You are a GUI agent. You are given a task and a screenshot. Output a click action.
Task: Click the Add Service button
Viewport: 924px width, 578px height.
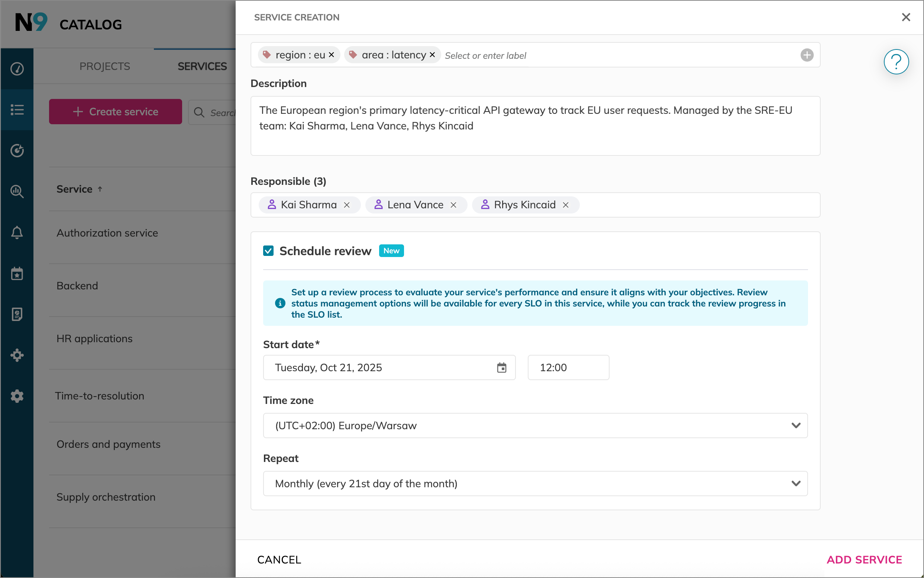(864, 559)
